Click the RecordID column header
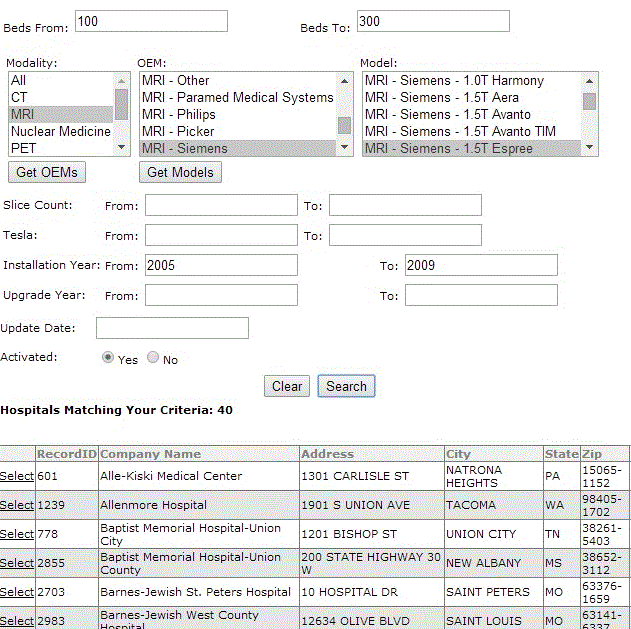Image resolution: width=631 pixels, height=629 pixels. point(67,454)
